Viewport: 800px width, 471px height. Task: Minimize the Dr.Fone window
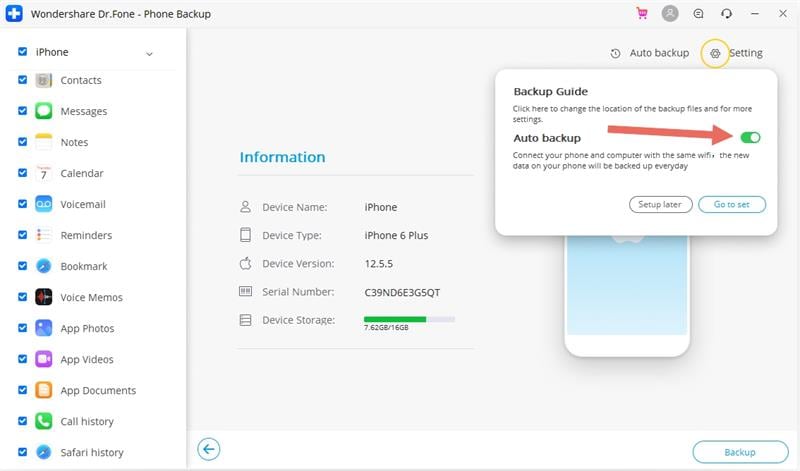pos(755,14)
